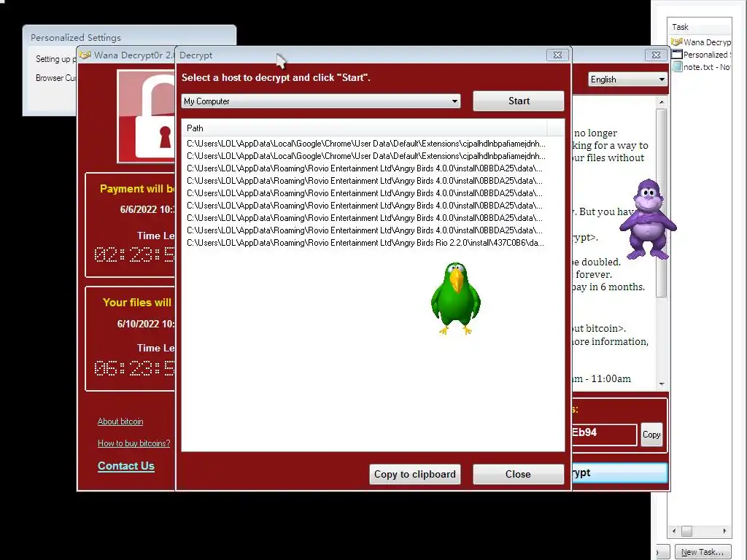The width and height of the screenshot is (747, 560).
Task: Select the Angry Birds Rio 2.2.0 path row
Action: click(365, 242)
